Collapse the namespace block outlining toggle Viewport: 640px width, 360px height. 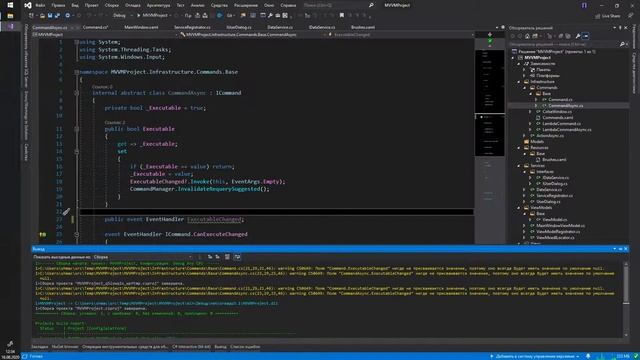76,72
